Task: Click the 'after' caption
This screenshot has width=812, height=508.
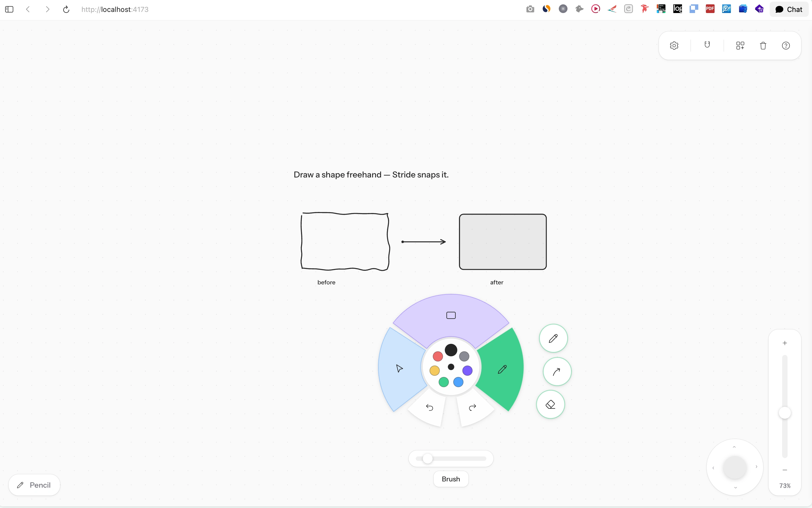Action: (x=497, y=282)
